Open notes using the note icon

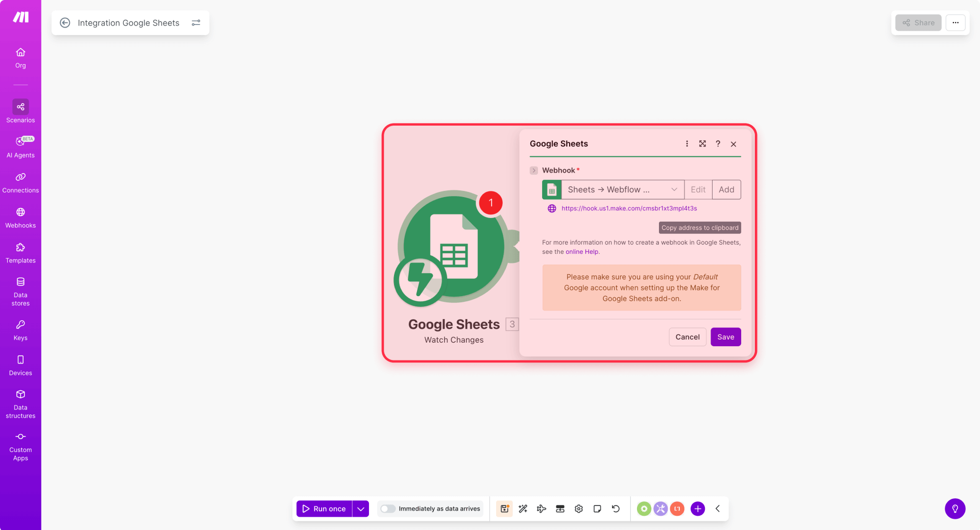tap(597, 509)
